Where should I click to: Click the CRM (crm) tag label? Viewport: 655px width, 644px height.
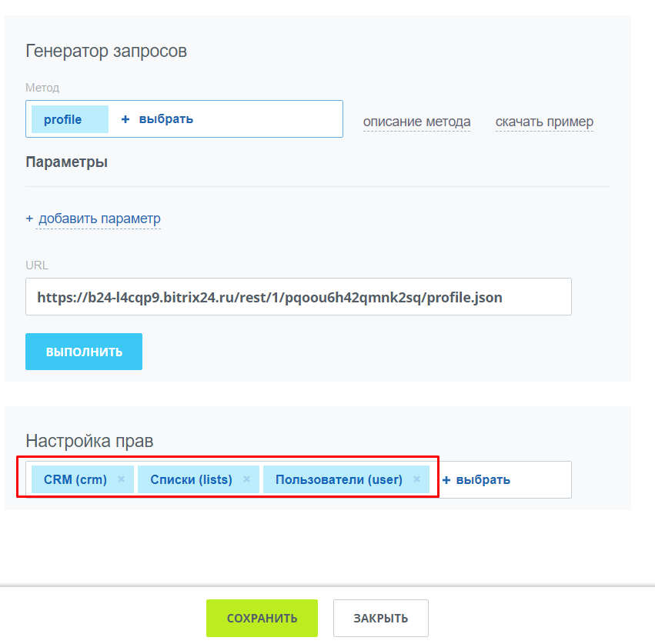point(75,479)
